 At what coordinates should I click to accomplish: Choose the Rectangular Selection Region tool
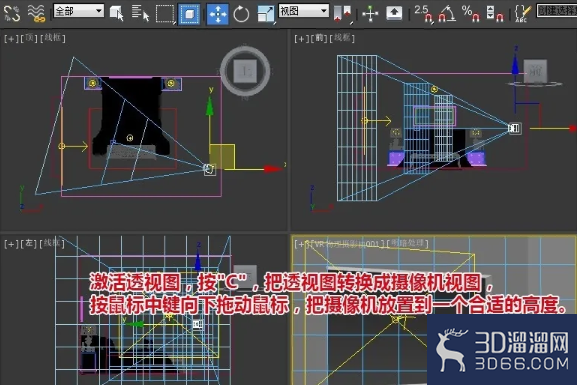165,14
